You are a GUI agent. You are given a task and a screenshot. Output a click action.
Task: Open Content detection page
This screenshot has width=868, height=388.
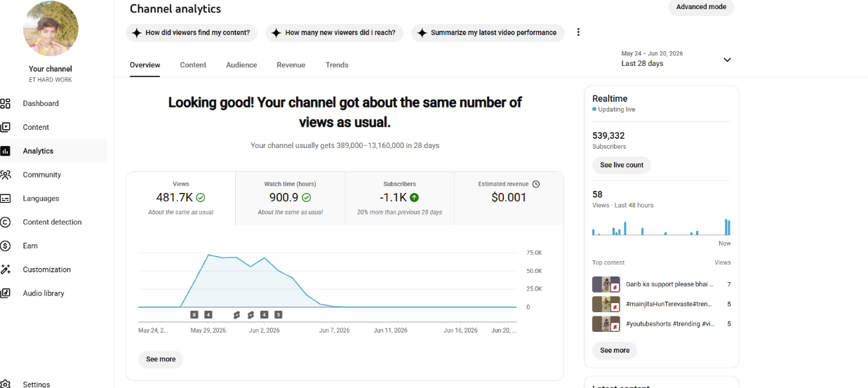(53, 222)
